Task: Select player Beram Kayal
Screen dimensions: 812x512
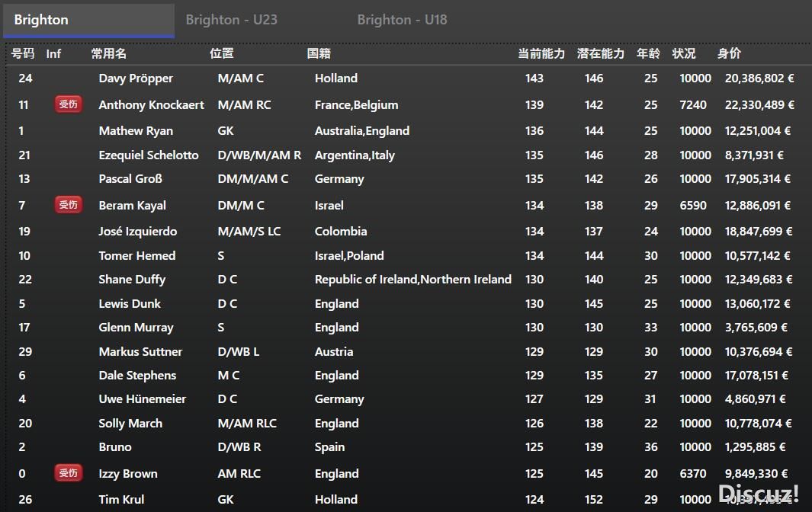Action: 132,205
